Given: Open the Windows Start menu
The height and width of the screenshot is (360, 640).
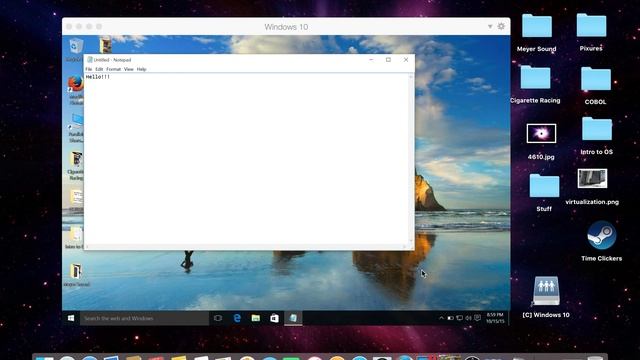Looking at the screenshot, I should 71,318.
